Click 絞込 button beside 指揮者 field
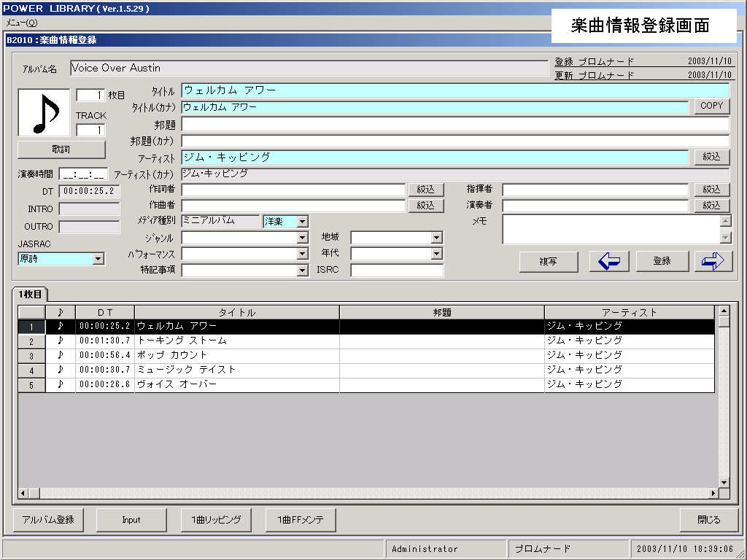 711,190
